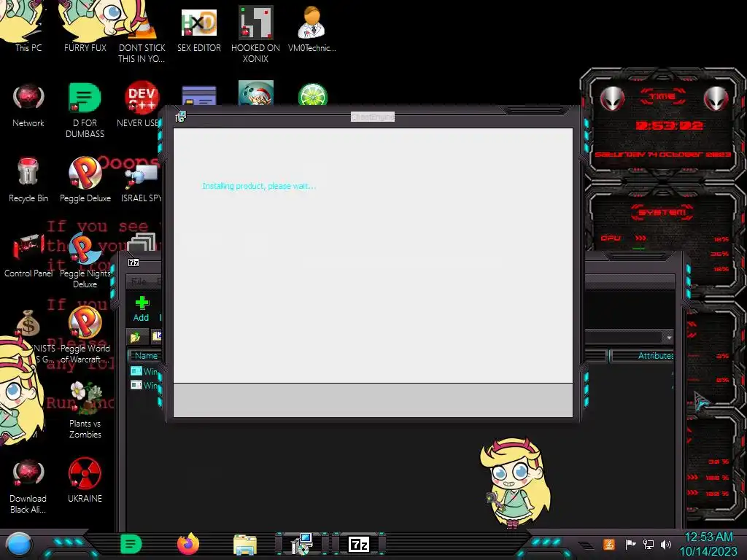Click the SYSTEM gadget header
Screen dimensions: 747x560
pyautogui.click(x=662, y=212)
